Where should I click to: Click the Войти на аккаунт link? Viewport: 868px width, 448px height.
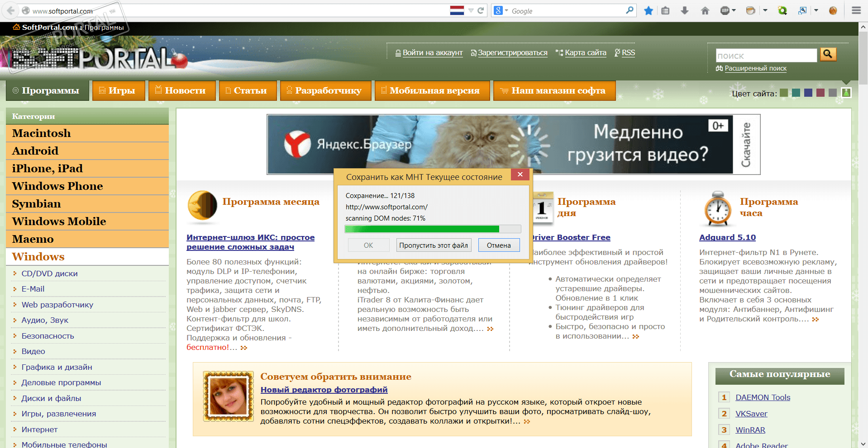433,53
